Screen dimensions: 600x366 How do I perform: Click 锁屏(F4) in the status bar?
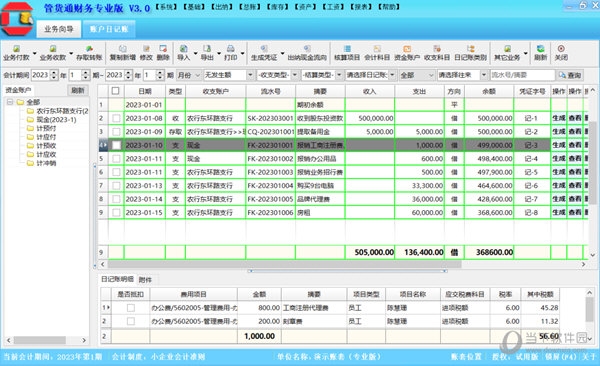561,357
